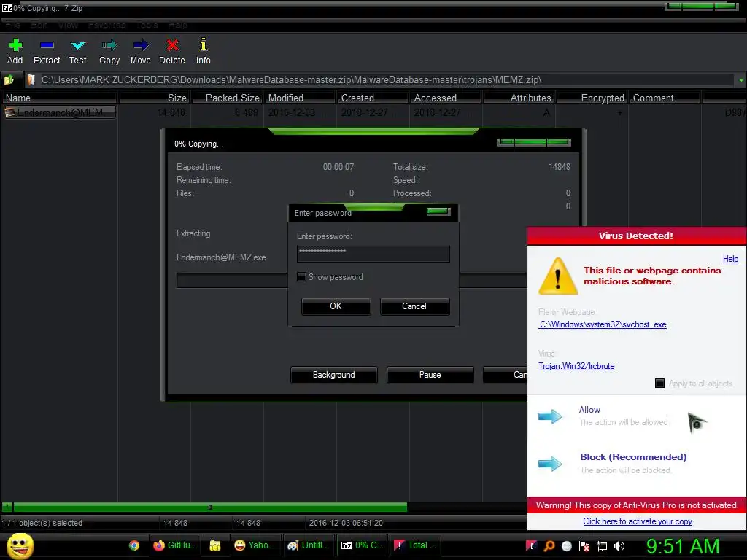The width and height of the screenshot is (747, 560).
Task: Click the magnifier icon in the system tray
Action: click(x=549, y=546)
